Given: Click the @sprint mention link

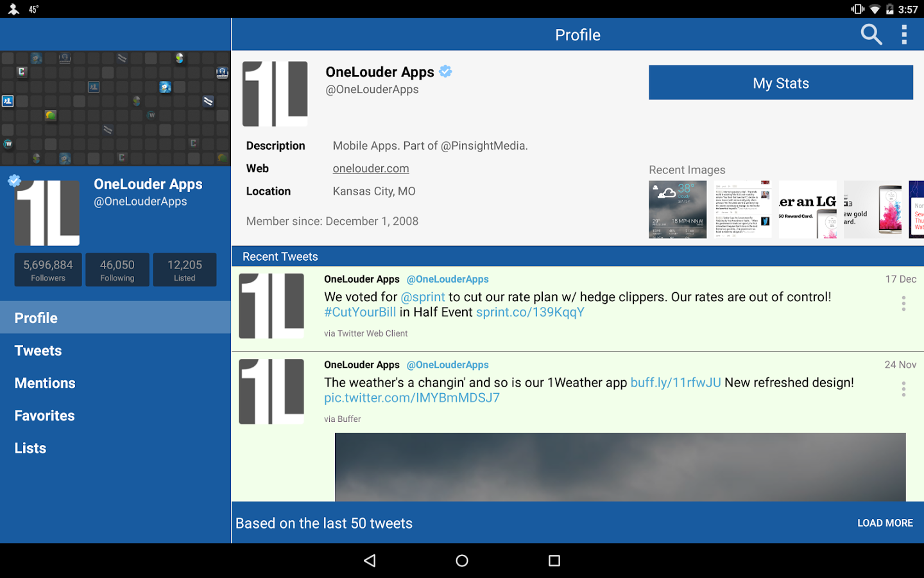Looking at the screenshot, I should point(423,297).
